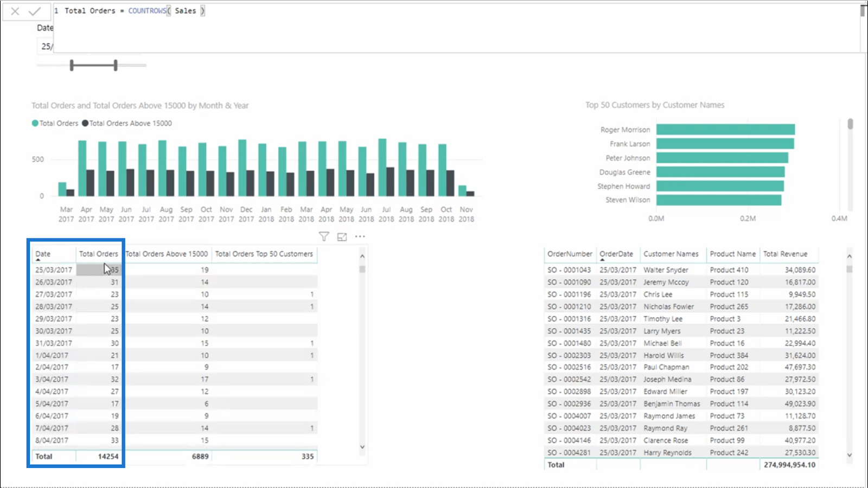Click Product 384 cell
The height and width of the screenshot is (488, 868).
pyautogui.click(x=729, y=355)
